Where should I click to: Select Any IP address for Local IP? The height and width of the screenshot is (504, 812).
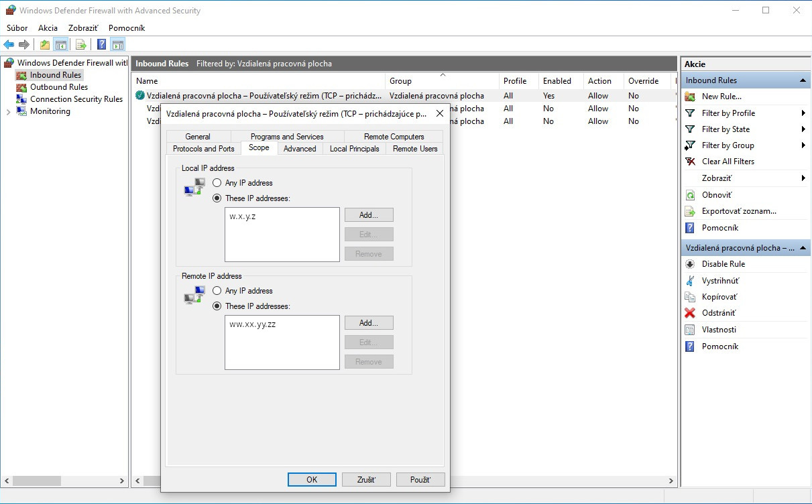217,183
